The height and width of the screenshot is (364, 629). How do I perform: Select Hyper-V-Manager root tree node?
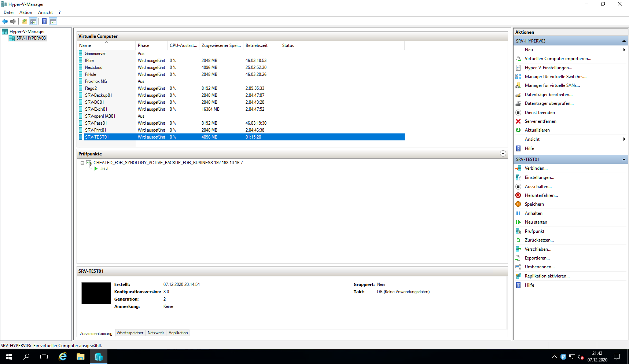coord(27,32)
